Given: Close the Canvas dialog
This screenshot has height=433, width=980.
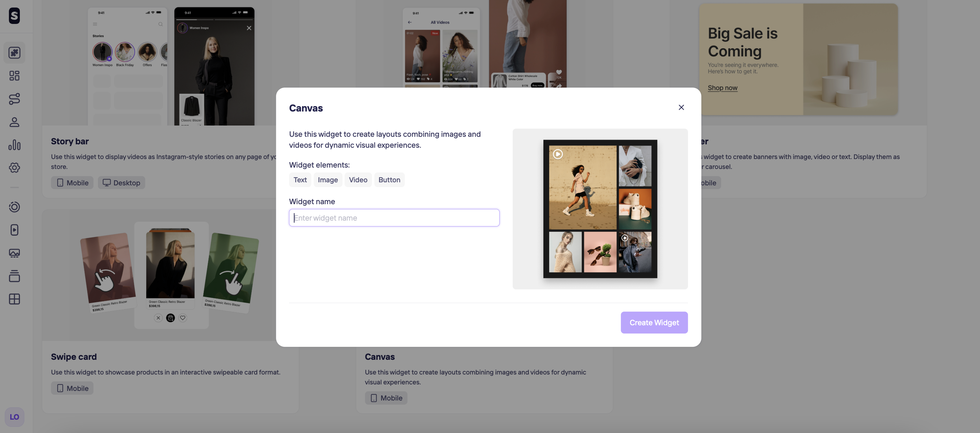Looking at the screenshot, I should point(681,108).
